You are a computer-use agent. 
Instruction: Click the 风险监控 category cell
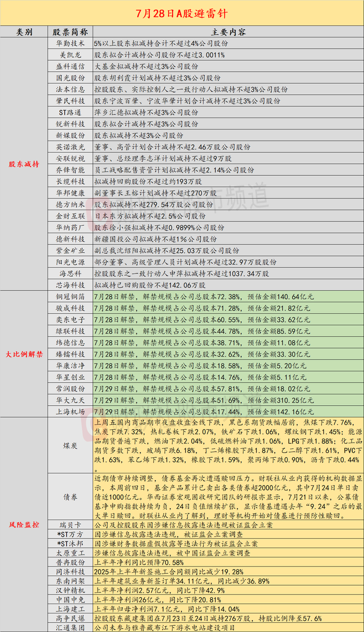[x=24, y=524]
